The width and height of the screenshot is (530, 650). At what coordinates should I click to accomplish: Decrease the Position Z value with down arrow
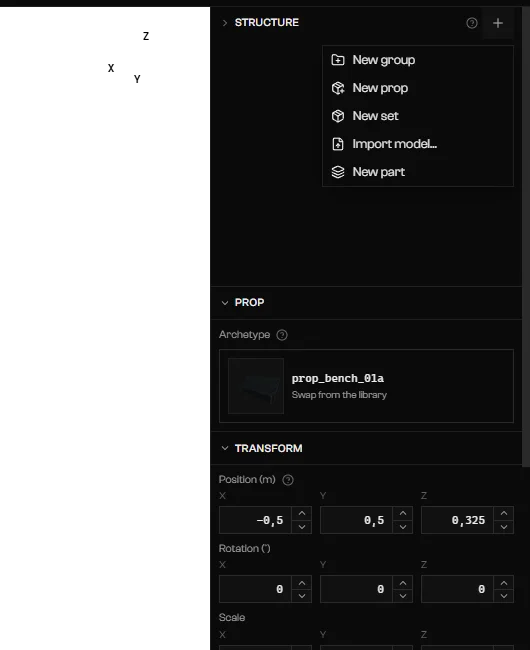point(504,527)
